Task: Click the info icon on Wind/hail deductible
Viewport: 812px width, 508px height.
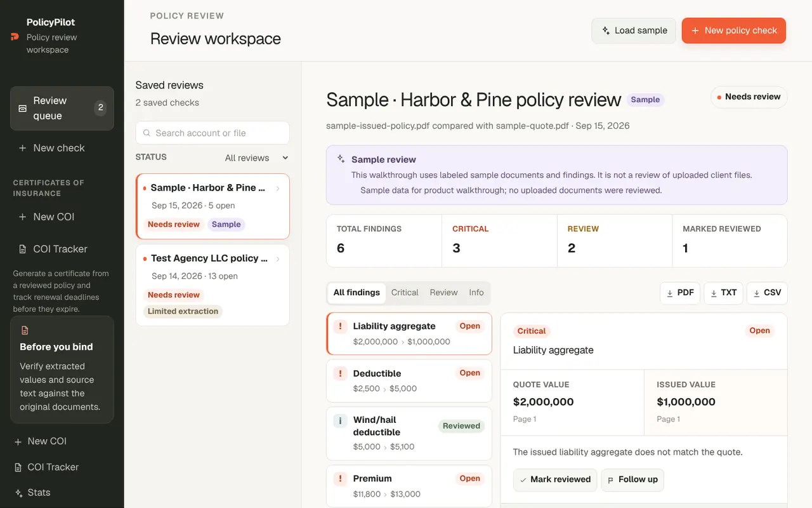Action: coord(341,420)
